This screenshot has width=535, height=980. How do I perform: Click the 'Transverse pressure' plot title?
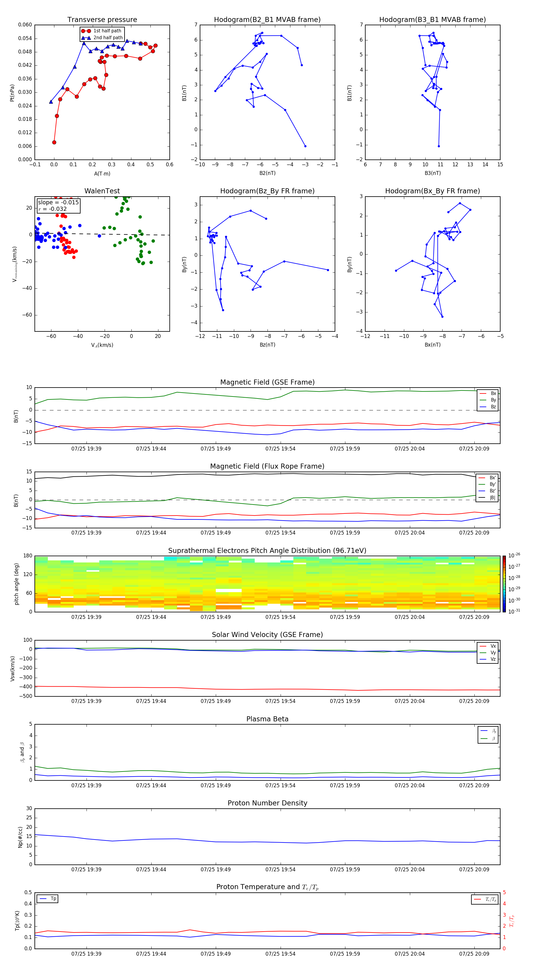click(102, 20)
